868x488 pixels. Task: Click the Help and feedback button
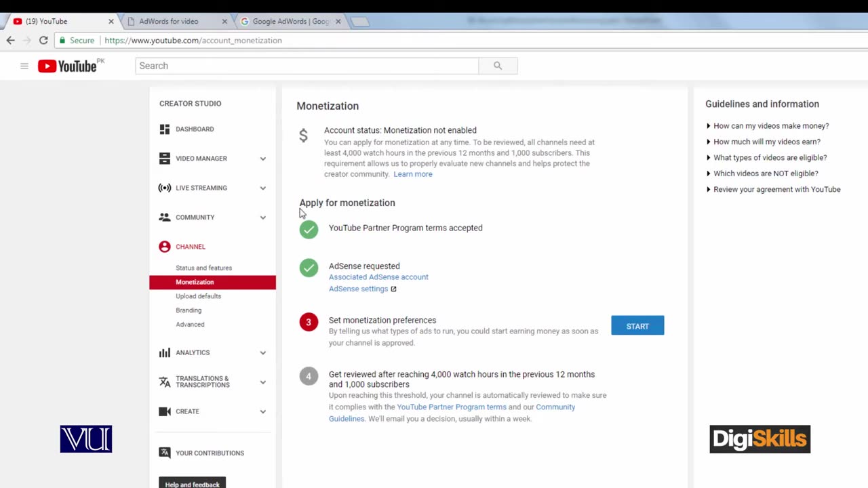click(192, 483)
